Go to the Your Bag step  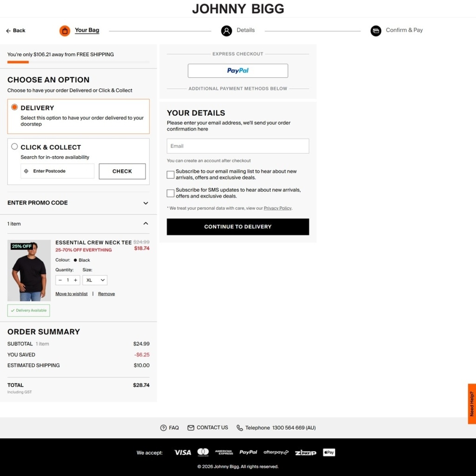tap(87, 30)
